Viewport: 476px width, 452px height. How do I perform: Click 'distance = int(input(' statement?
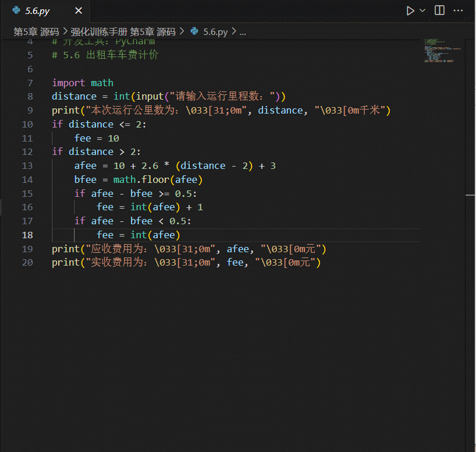pos(169,96)
